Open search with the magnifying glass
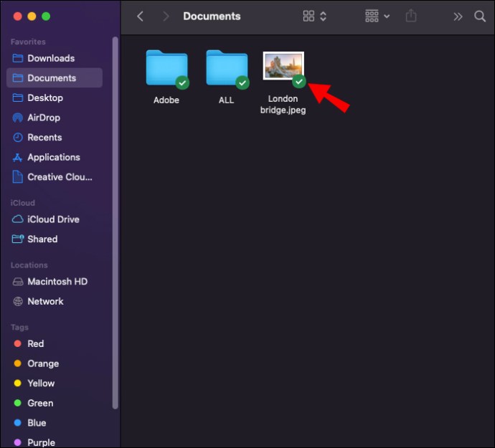The image size is (495, 448). (480, 16)
